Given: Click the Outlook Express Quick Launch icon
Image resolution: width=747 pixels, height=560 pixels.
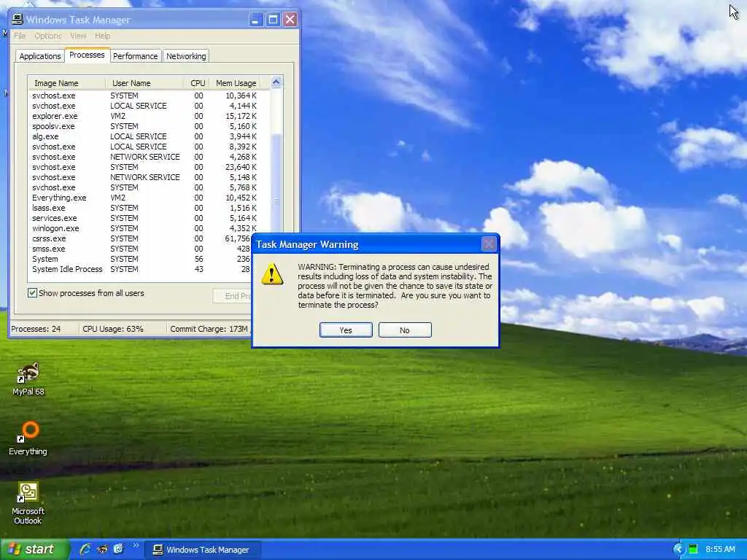Looking at the screenshot, I should coord(118,549).
